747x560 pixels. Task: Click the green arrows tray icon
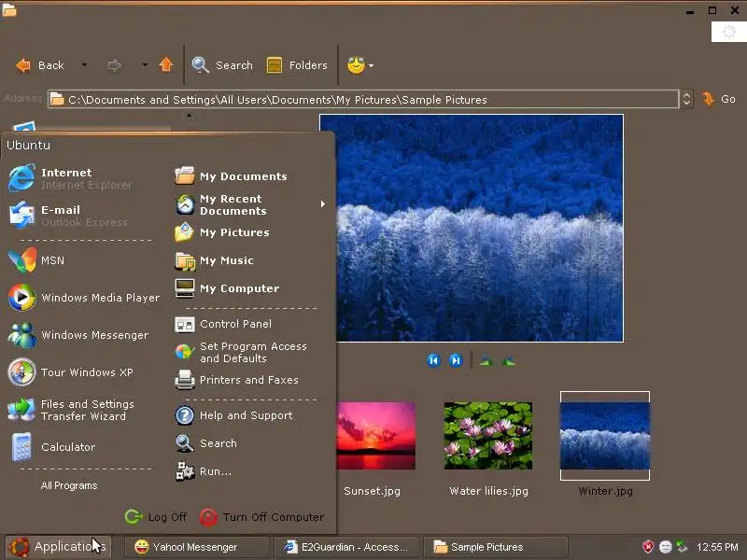point(683,547)
